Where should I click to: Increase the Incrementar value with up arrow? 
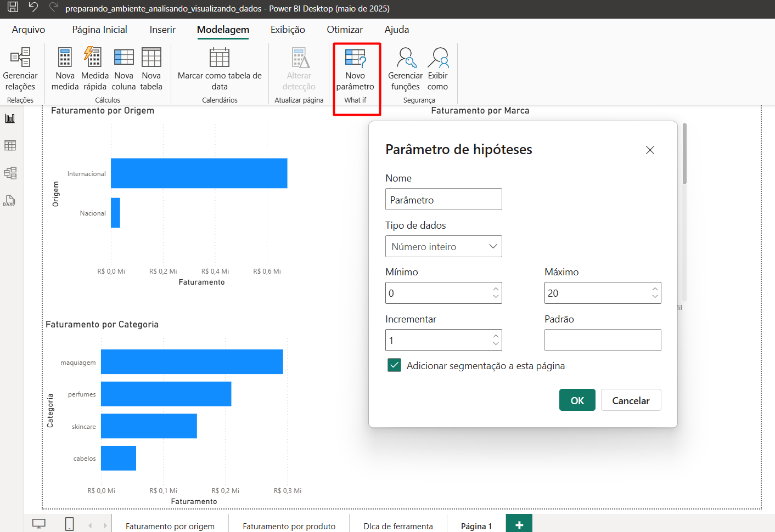496,336
